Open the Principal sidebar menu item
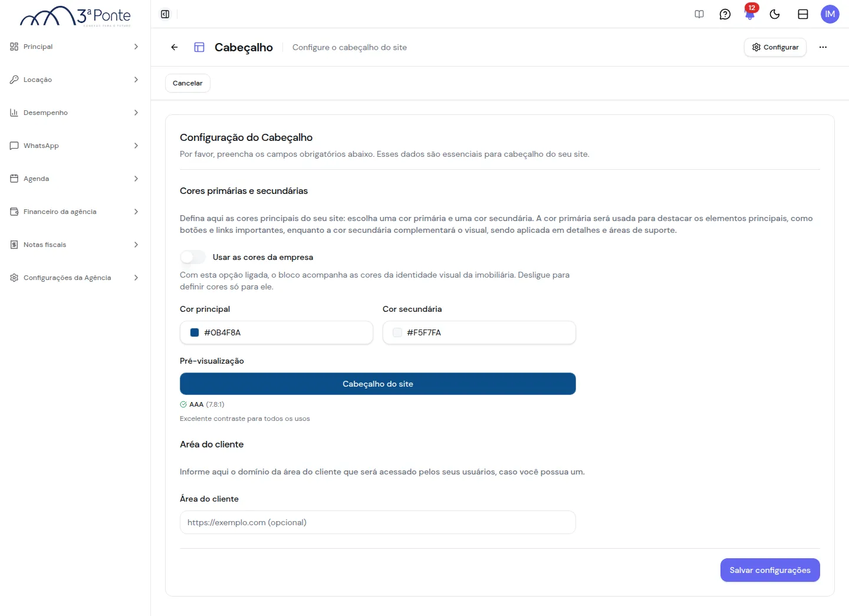 click(x=75, y=47)
